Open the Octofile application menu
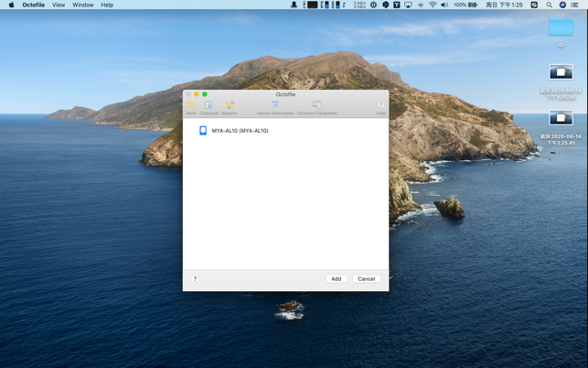 coord(33,5)
